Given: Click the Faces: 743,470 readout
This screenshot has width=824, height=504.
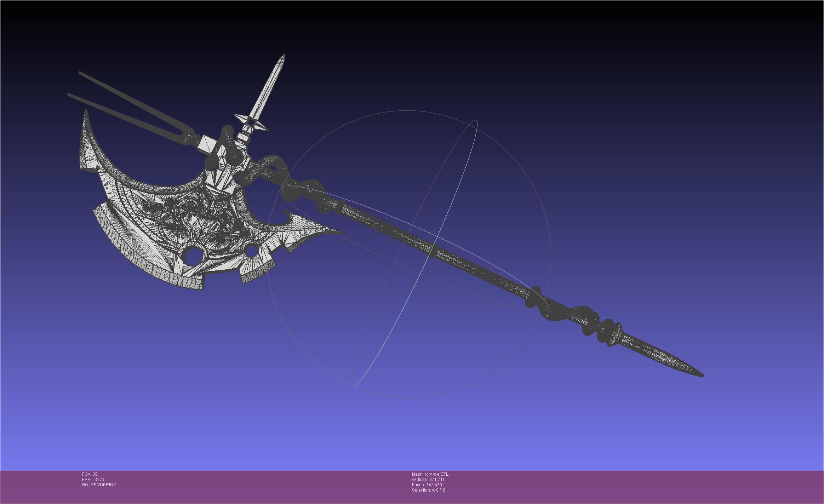Looking at the screenshot, I should point(427,485).
